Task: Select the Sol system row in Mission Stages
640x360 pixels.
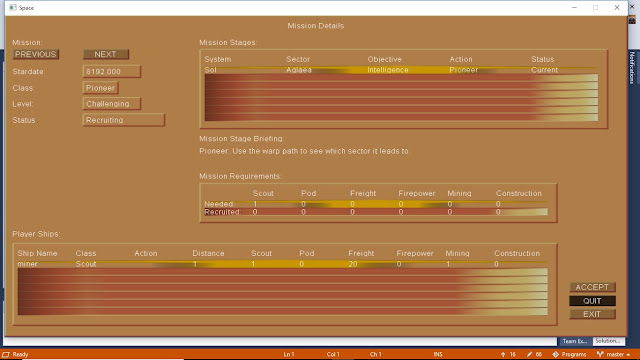Action: (x=401, y=70)
